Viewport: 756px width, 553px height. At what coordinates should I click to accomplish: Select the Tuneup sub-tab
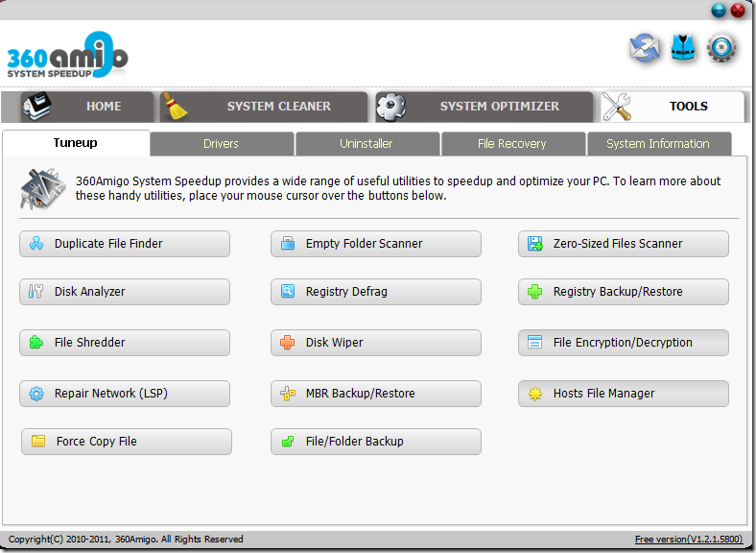coord(76,143)
